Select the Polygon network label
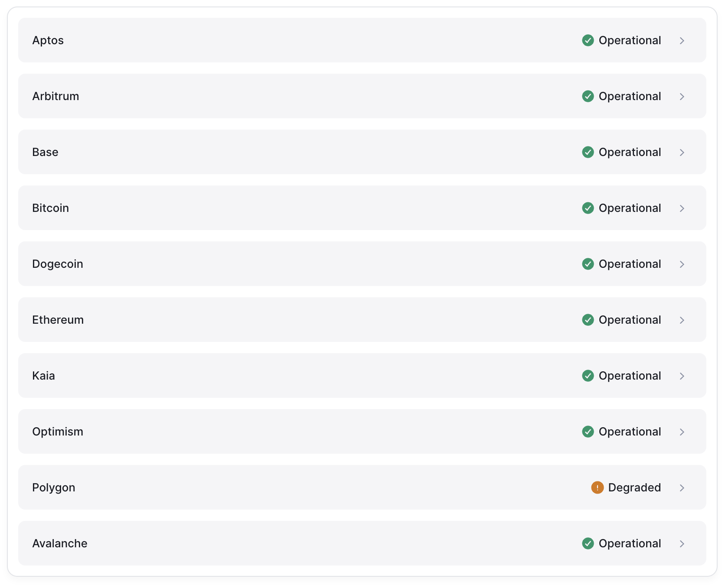The width and height of the screenshot is (728, 585). click(x=54, y=487)
